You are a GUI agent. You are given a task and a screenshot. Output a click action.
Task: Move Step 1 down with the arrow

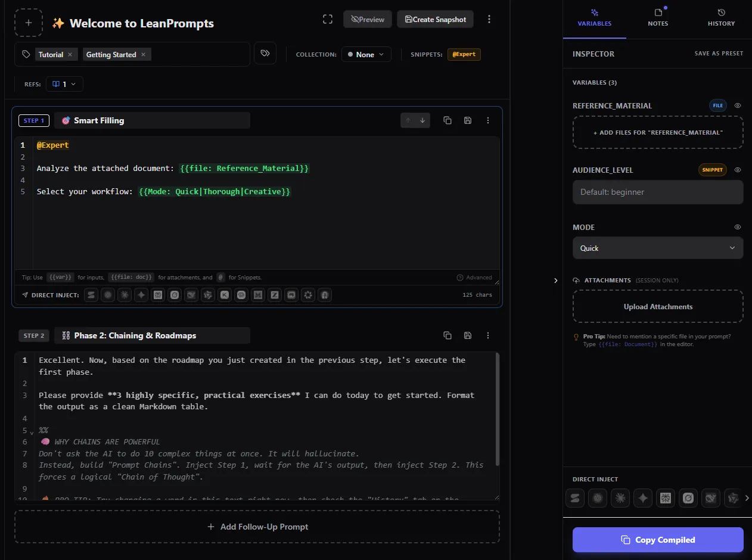(422, 120)
